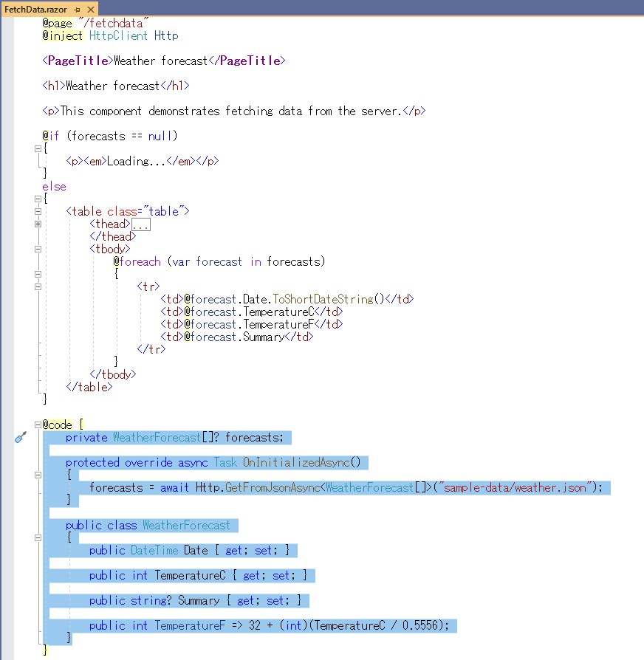Viewport: 644px width, 660px height.
Task: Click the DateTime type in Date property
Action: coord(154,550)
